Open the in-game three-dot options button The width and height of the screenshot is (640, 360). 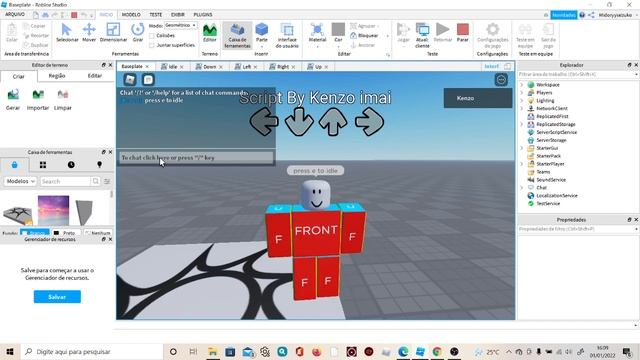tap(501, 80)
